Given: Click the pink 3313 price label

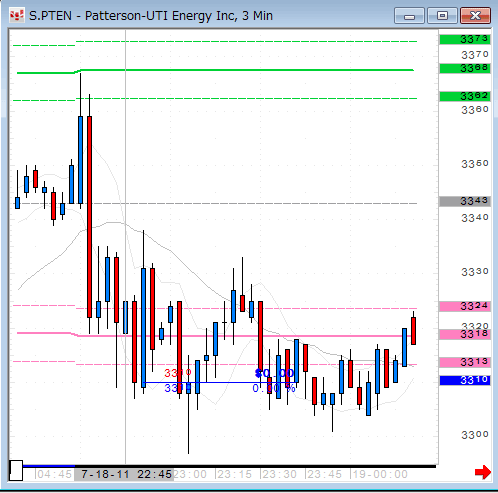Looking at the screenshot, I should [465, 362].
